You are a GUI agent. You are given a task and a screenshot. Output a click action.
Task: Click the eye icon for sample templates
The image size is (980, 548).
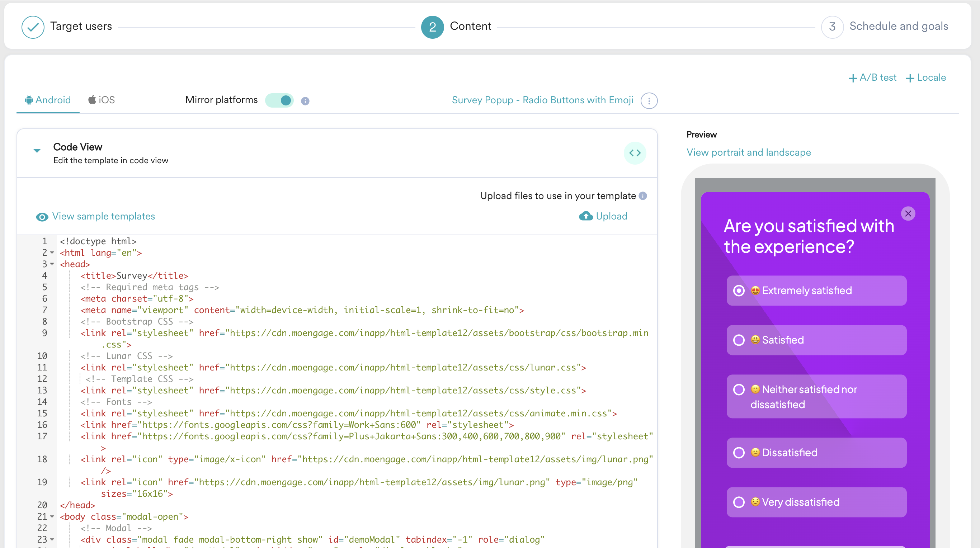[42, 217]
